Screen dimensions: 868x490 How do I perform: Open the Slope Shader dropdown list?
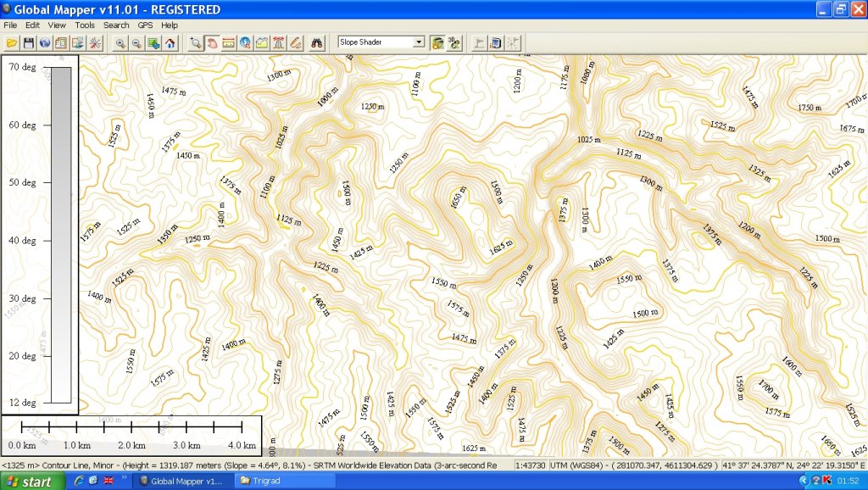pyautogui.click(x=419, y=42)
